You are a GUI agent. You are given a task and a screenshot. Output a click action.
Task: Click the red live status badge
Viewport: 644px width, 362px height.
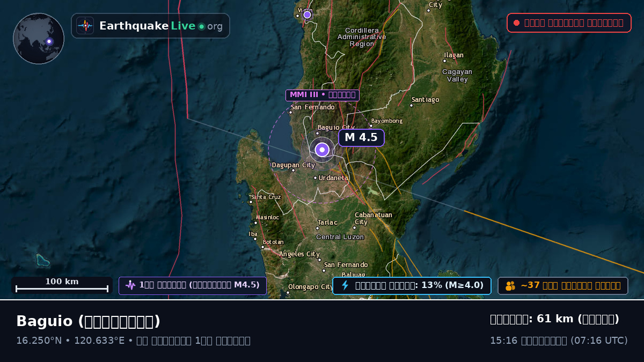569,23
